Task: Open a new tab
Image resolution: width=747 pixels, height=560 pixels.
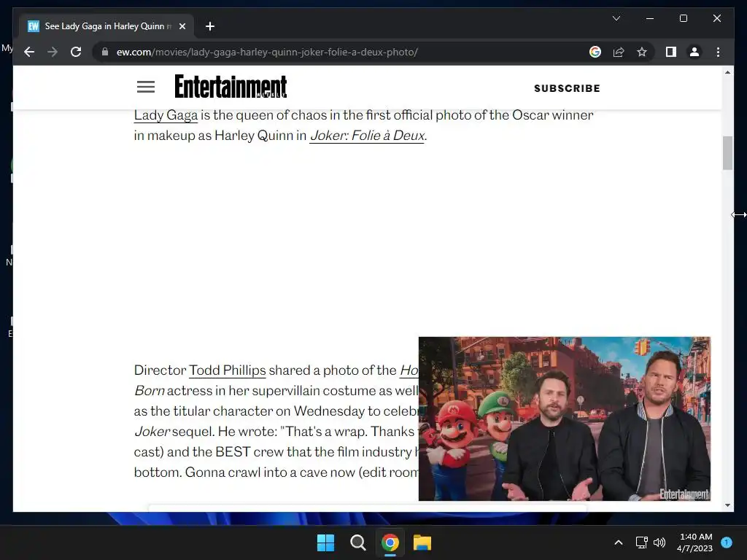Action: pyautogui.click(x=209, y=26)
